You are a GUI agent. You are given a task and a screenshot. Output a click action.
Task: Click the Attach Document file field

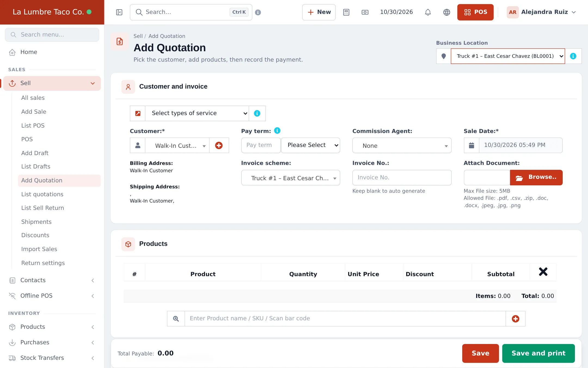click(x=487, y=178)
